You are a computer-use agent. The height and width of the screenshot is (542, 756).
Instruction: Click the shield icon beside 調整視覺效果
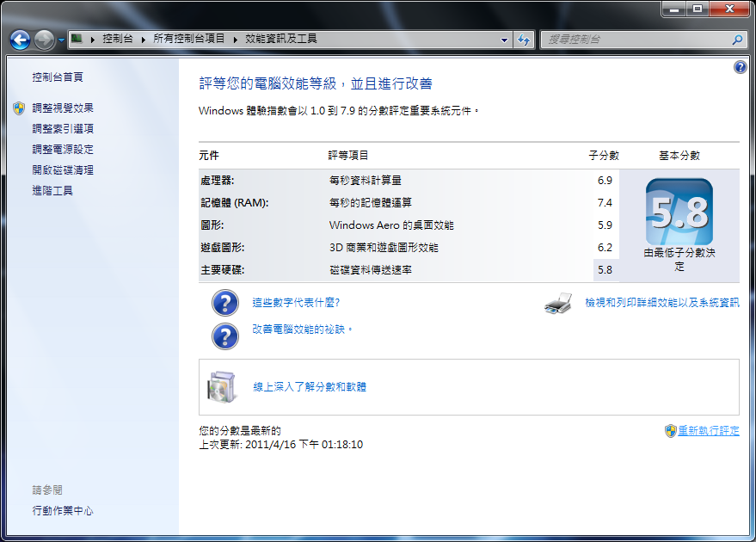[x=19, y=108]
